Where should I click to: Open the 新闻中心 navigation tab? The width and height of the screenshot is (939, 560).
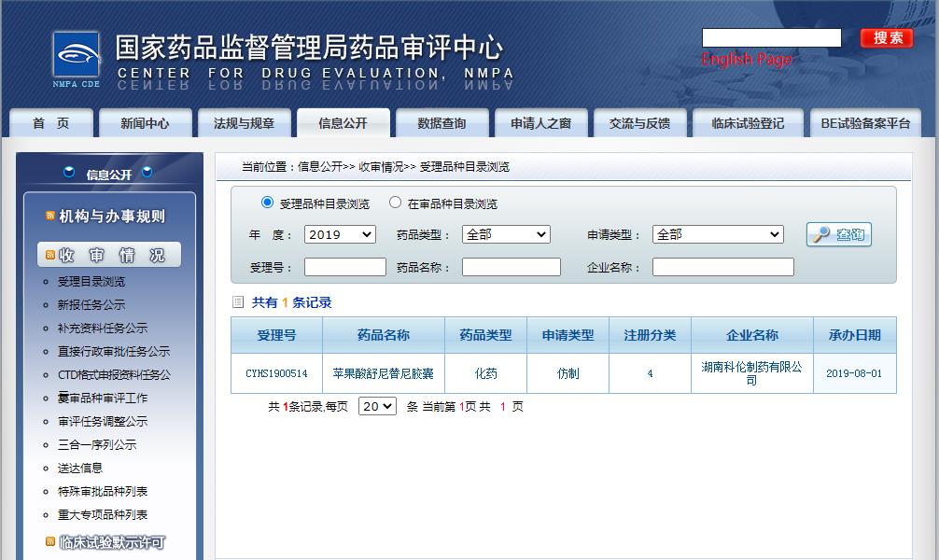(x=145, y=123)
